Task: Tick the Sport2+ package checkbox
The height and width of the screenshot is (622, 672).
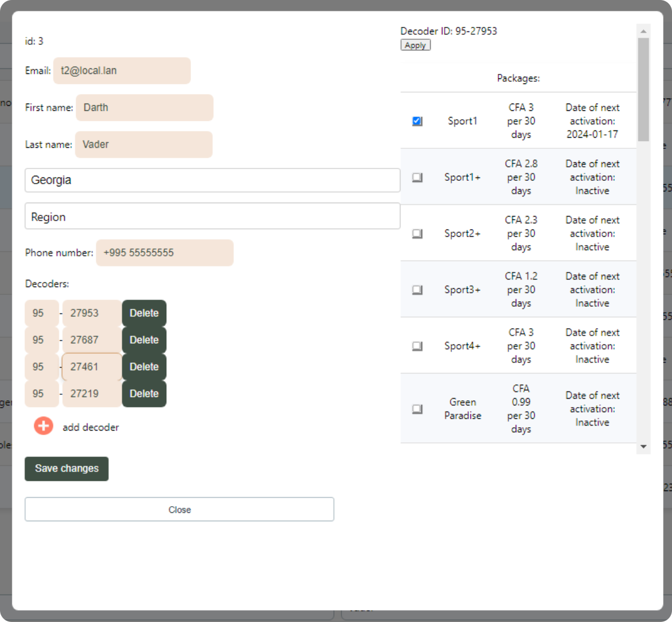Action: point(417,233)
